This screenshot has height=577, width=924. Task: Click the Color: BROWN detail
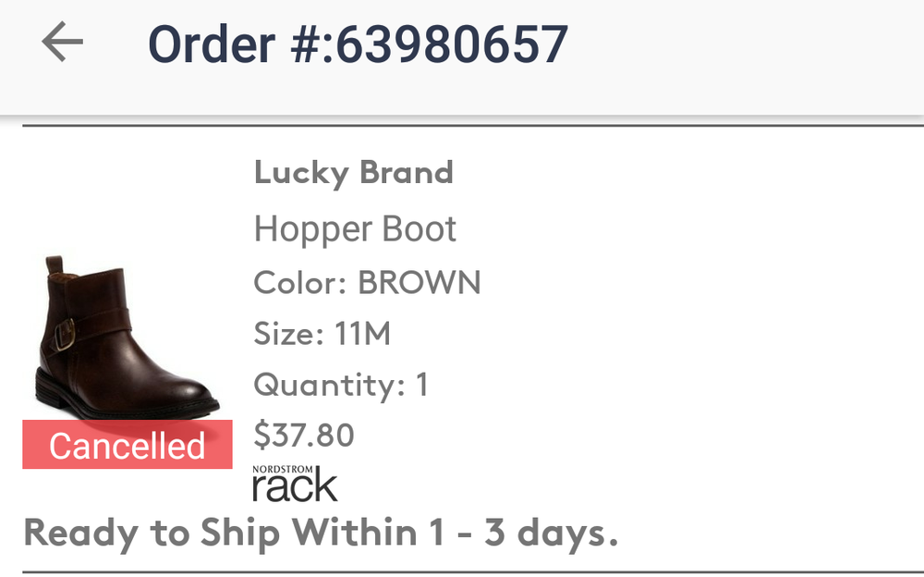tap(367, 282)
